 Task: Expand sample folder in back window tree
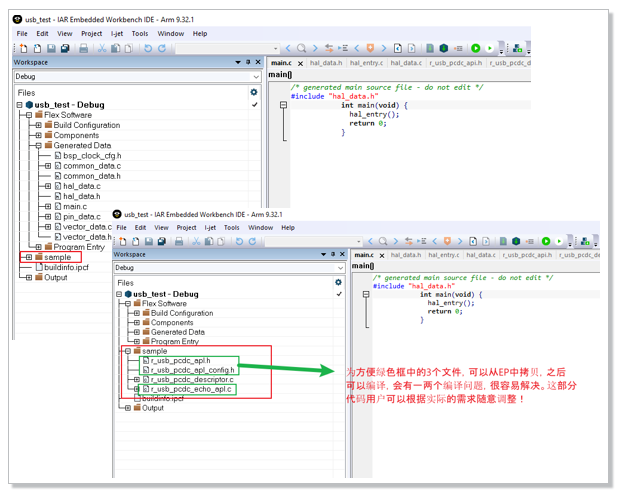(x=29, y=257)
